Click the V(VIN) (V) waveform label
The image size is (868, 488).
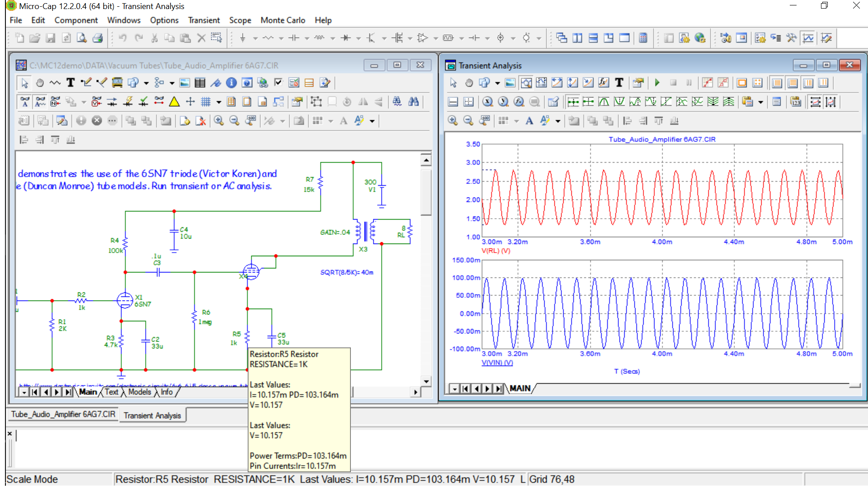point(497,362)
